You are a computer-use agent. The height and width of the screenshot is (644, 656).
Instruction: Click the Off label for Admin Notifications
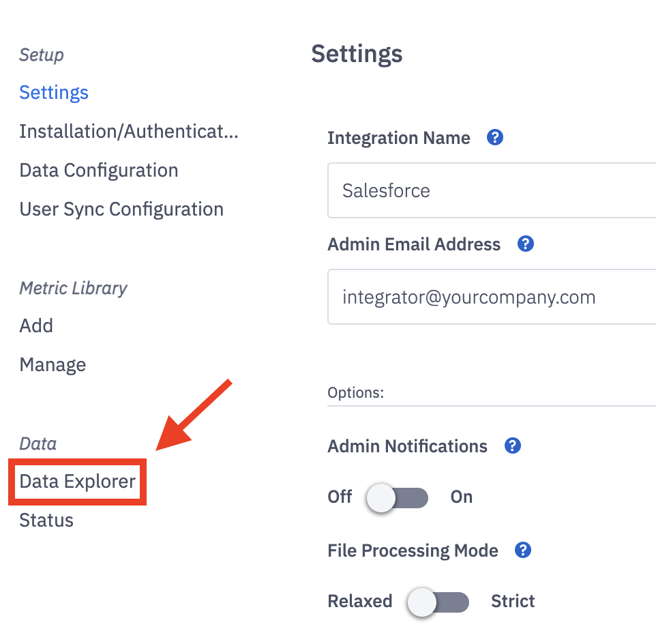point(340,497)
